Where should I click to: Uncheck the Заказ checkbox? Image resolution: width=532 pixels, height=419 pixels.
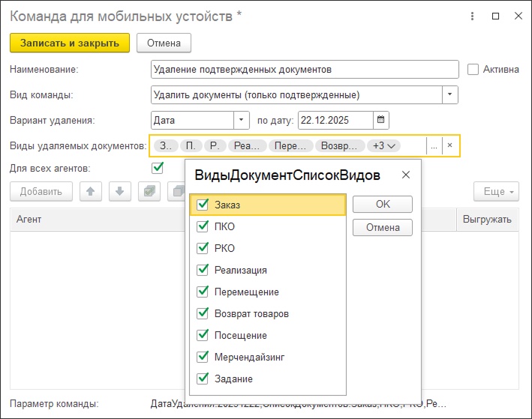point(201,205)
